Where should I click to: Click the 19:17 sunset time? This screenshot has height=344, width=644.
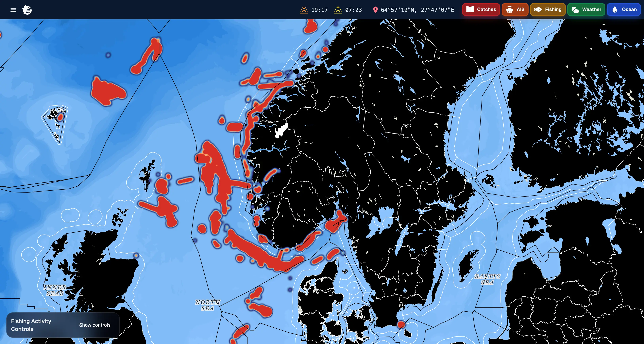click(319, 10)
